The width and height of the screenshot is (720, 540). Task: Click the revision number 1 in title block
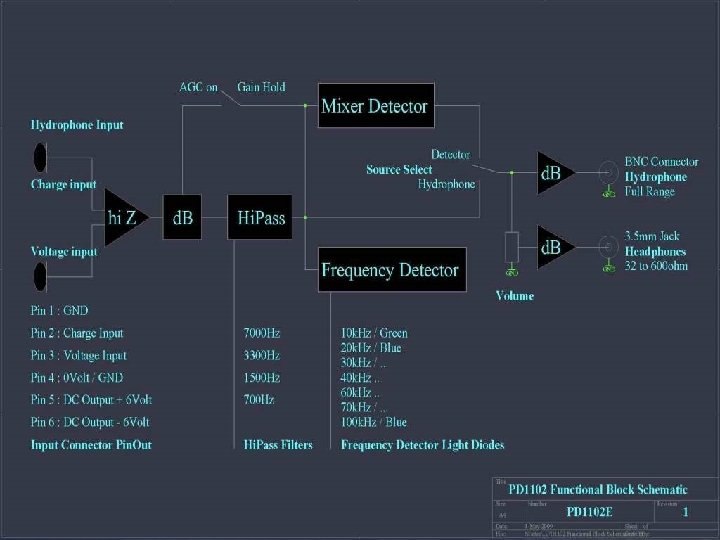tap(686, 512)
